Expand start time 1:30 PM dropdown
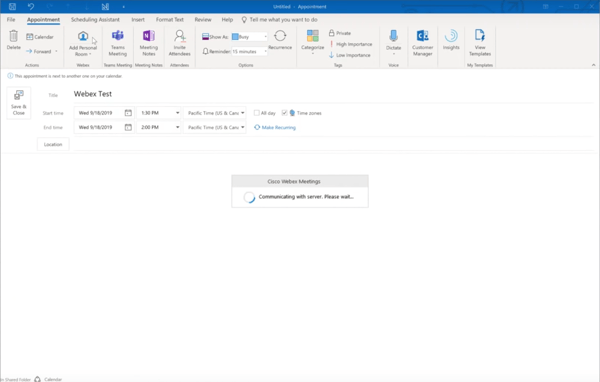 [178, 113]
